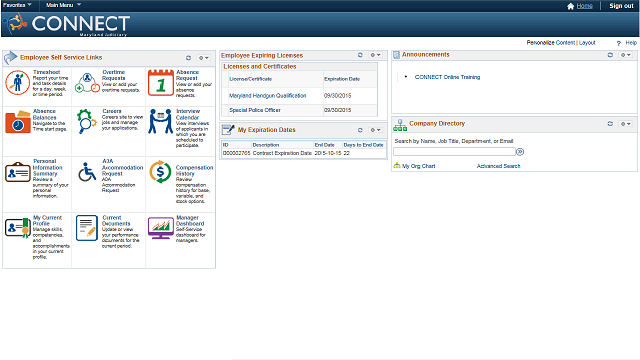The width and height of the screenshot is (640, 360).
Task: Click the Compensation History link text
Action: click(x=194, y=171)
